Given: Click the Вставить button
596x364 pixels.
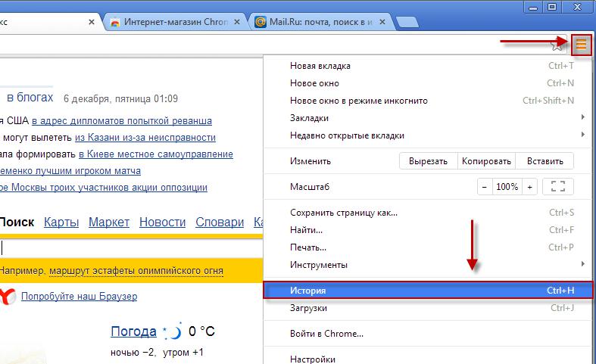Looking at the screenshot, I should 545,161.
